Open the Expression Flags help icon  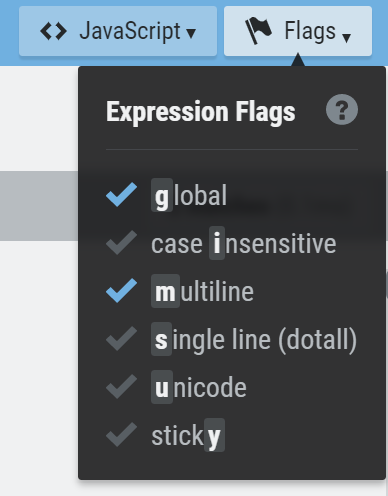342,109
